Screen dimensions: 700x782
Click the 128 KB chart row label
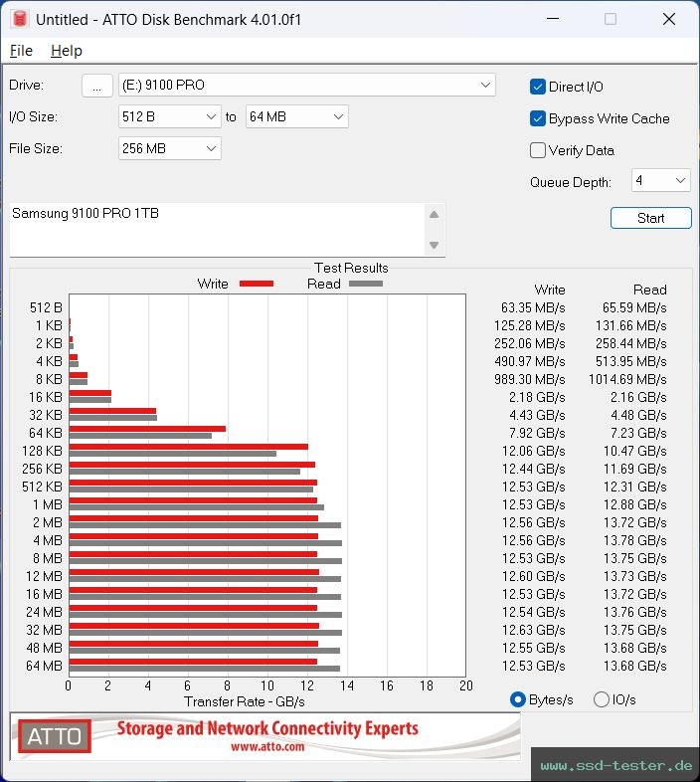tap(42, 451)
